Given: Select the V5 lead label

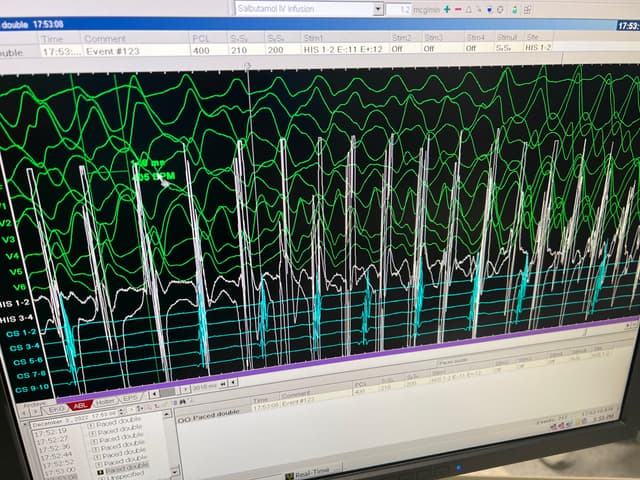Looking at the screenshot, I should pyautogui.click(x=16, y=271).
